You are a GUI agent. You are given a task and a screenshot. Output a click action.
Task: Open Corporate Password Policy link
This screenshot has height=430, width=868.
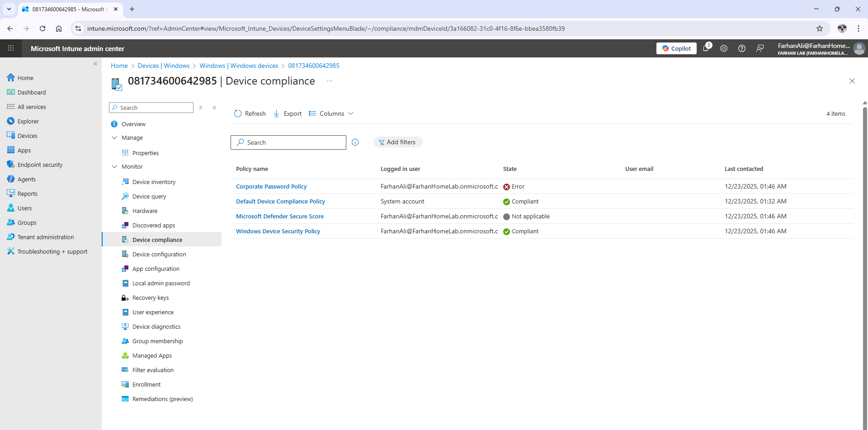271,186
